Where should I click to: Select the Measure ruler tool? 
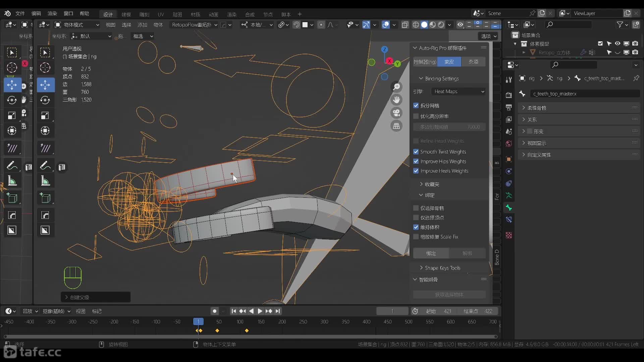click(45, 181)
